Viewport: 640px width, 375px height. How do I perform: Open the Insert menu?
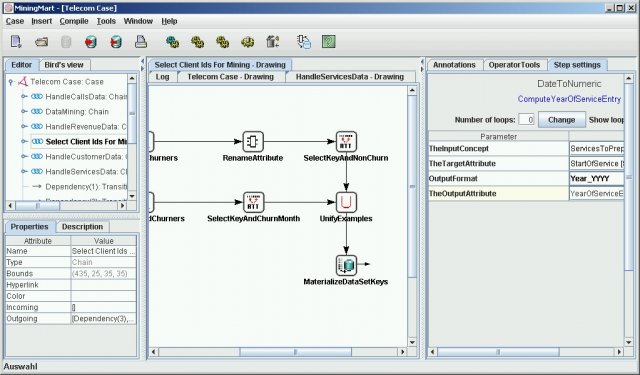[42, 21]
